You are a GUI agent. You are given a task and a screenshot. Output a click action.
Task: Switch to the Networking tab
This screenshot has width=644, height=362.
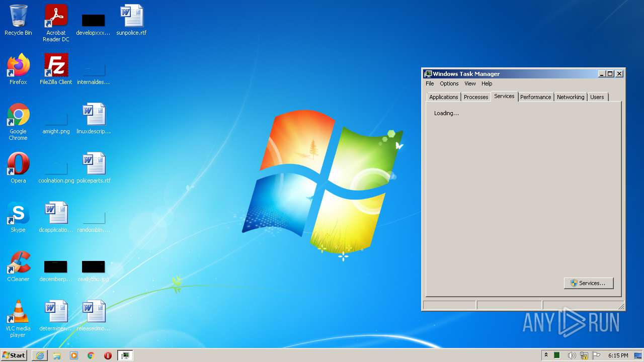tap(571, 97)
